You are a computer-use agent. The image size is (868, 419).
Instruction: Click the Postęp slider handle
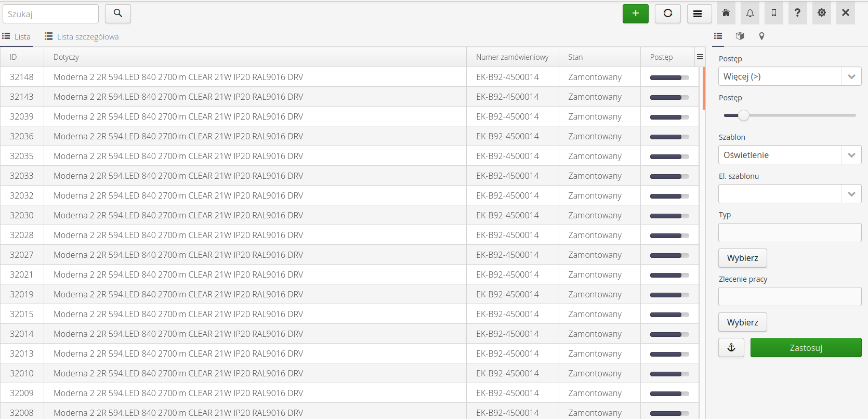click(x=744, y=115)
